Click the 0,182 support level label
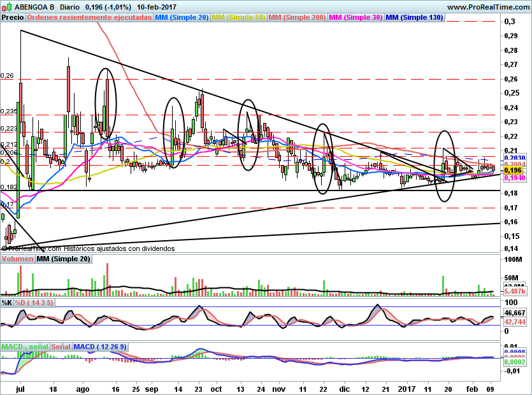This screenshot has height=395, width=532. pyautogui.click(x=9, y=187)
